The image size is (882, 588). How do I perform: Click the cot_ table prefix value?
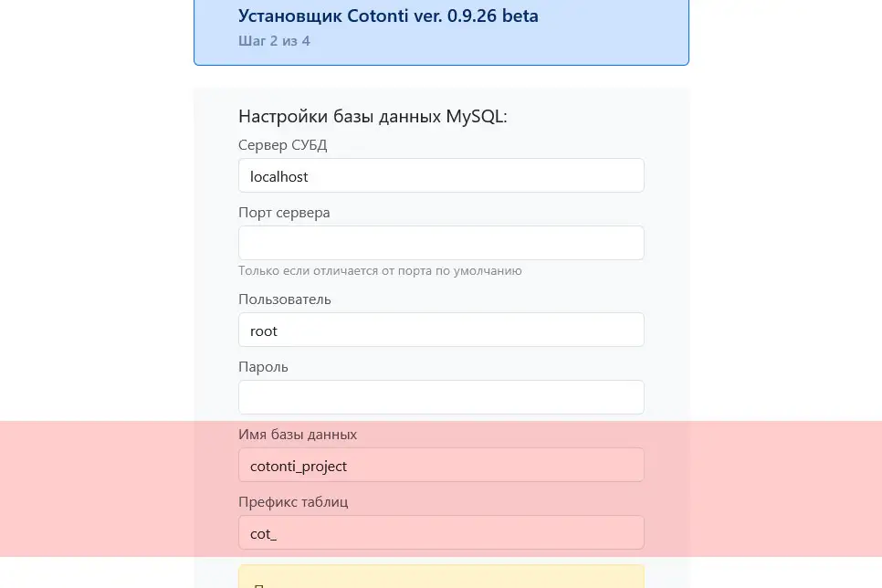[x=263, y=533]
